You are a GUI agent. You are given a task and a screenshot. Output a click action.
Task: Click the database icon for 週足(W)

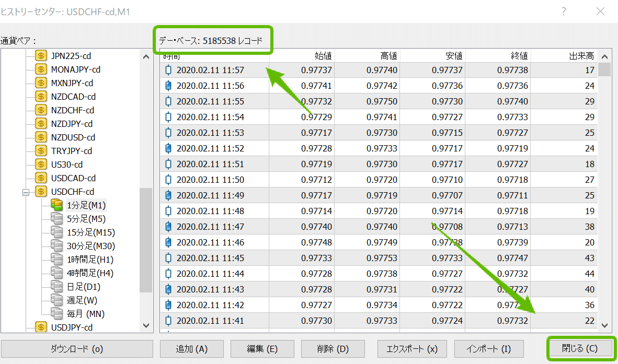click(57, 300)
